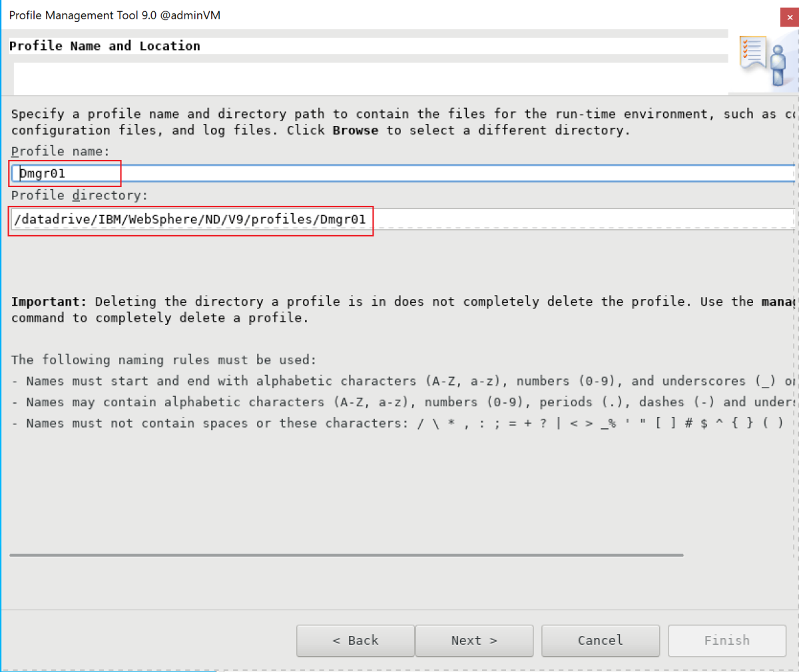Click the Back button
This screenshot has width=799, height=672.
pos(355,640)
